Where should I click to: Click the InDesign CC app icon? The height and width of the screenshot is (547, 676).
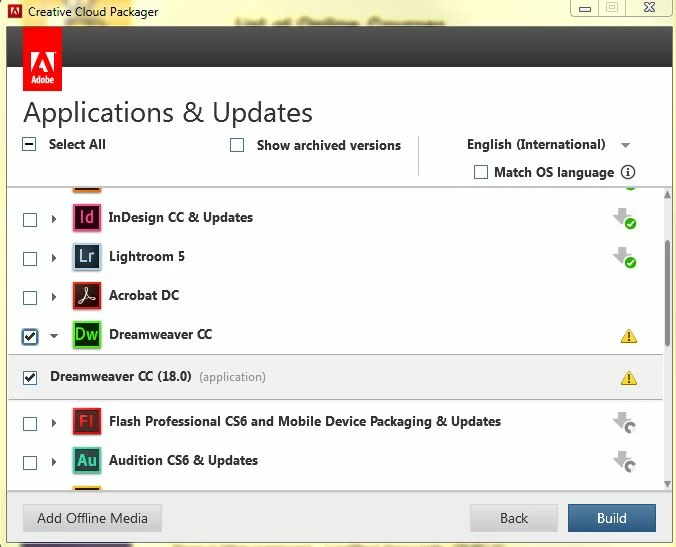click(87, 218)
